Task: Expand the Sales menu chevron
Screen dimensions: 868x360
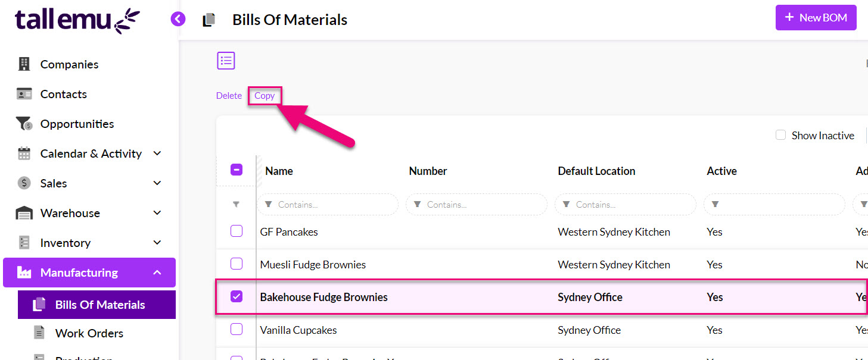Action: pos(157,183)
